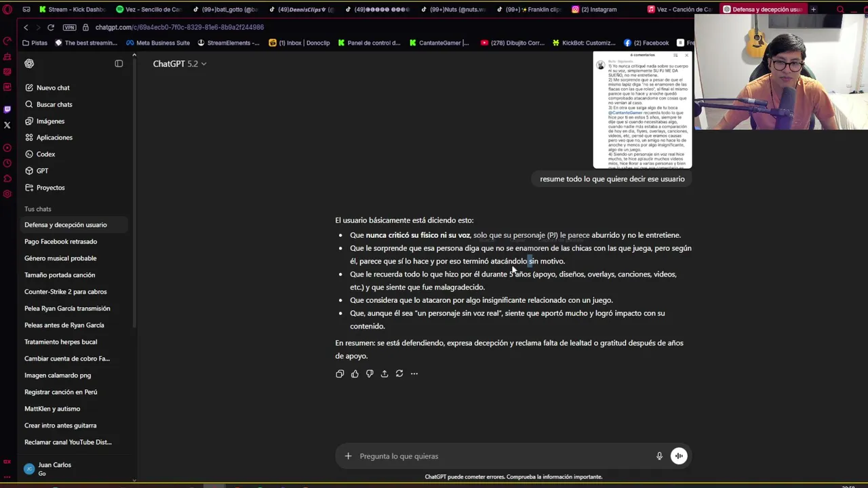Open chat Reclamar canal YouTube Dist...
The height and width of the screenshot is (488, 868).
pyautogui.click(x=68, y=442)
